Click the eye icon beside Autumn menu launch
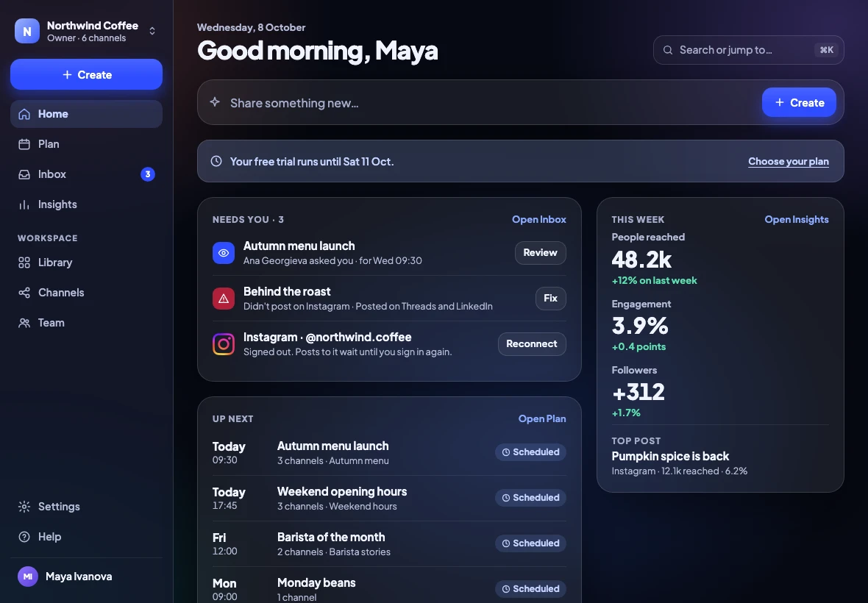 224,253
